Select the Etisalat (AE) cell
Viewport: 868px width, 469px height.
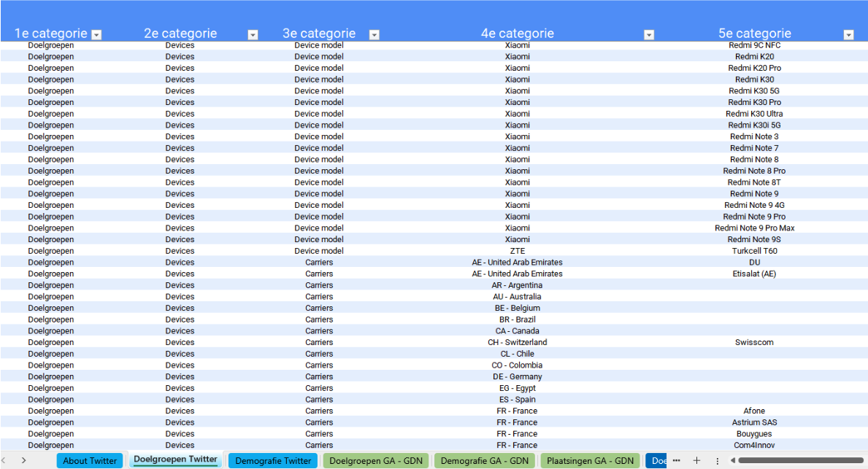755,274
